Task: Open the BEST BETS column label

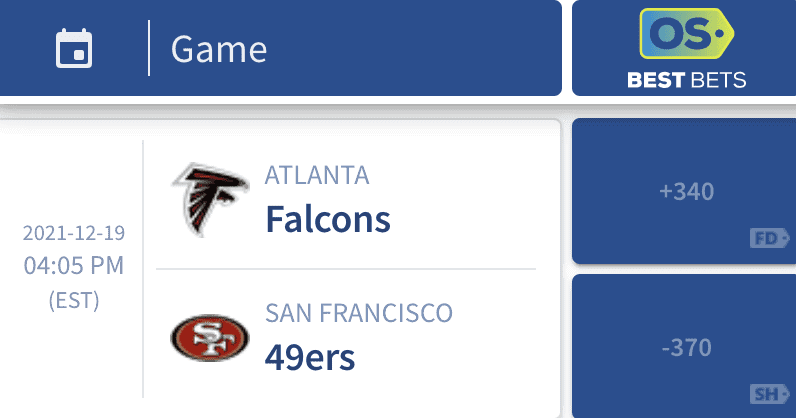Action: (x=686, y=80)
